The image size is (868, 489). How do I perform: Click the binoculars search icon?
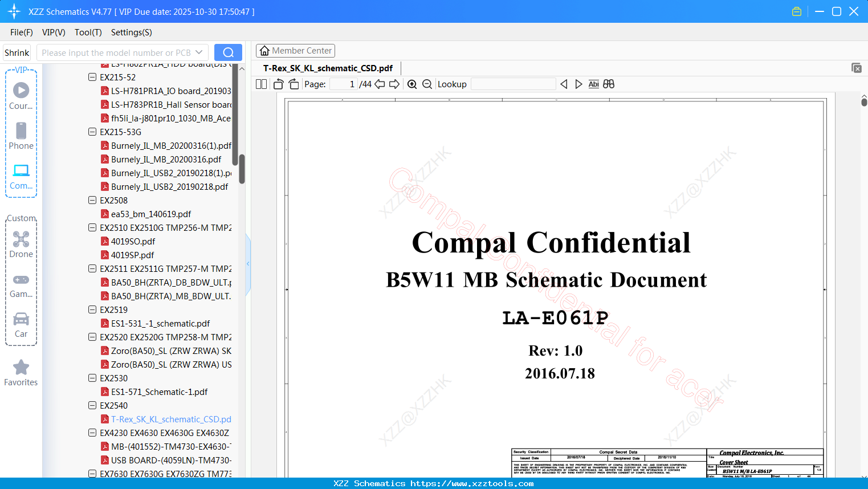point(609,84)
